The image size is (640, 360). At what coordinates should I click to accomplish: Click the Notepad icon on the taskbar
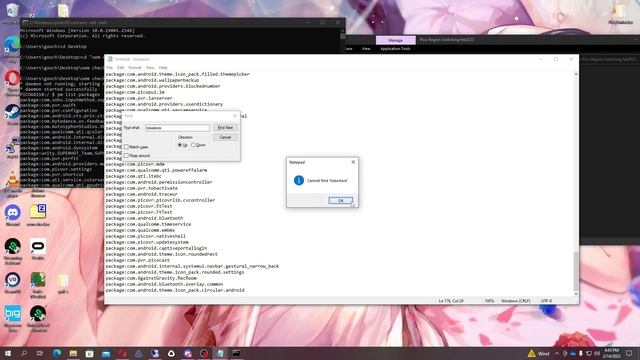tap(220, 353)
